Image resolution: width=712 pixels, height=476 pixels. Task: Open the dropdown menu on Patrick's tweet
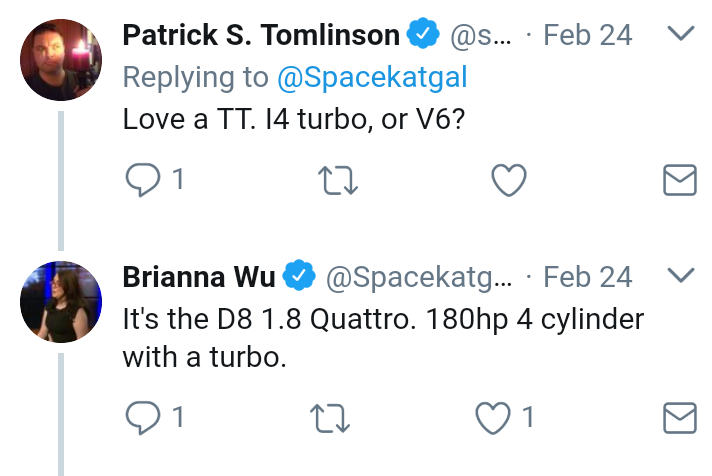[681, 33]
